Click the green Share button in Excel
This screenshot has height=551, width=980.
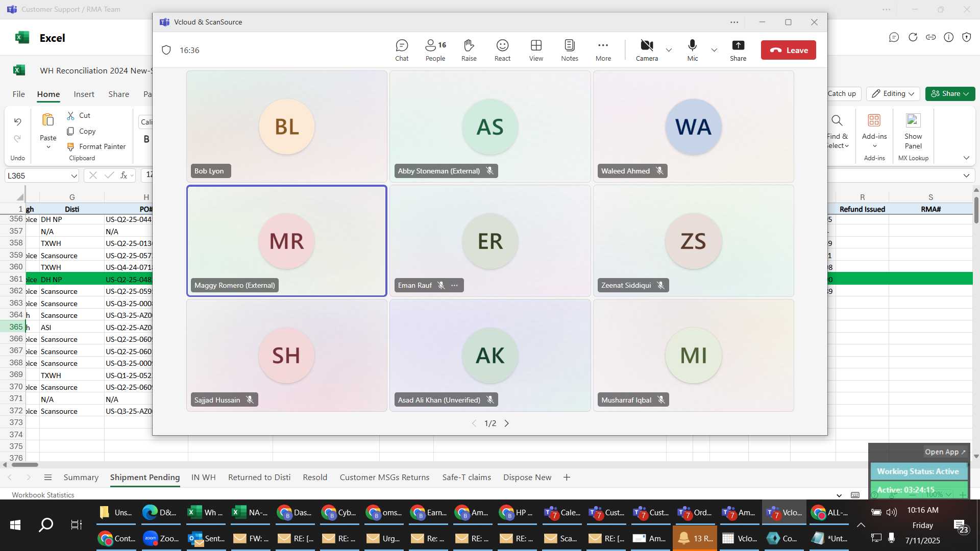(x=950, y=93)
